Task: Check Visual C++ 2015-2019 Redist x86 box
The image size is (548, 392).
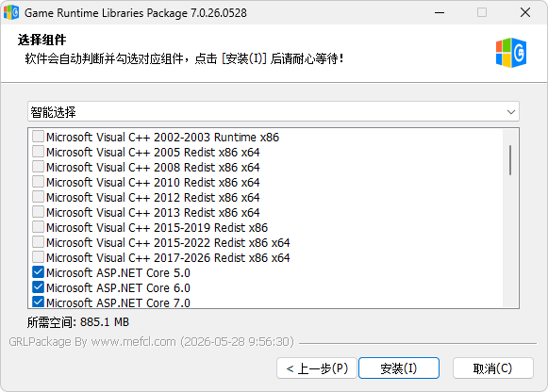Action: pos(38,227)
